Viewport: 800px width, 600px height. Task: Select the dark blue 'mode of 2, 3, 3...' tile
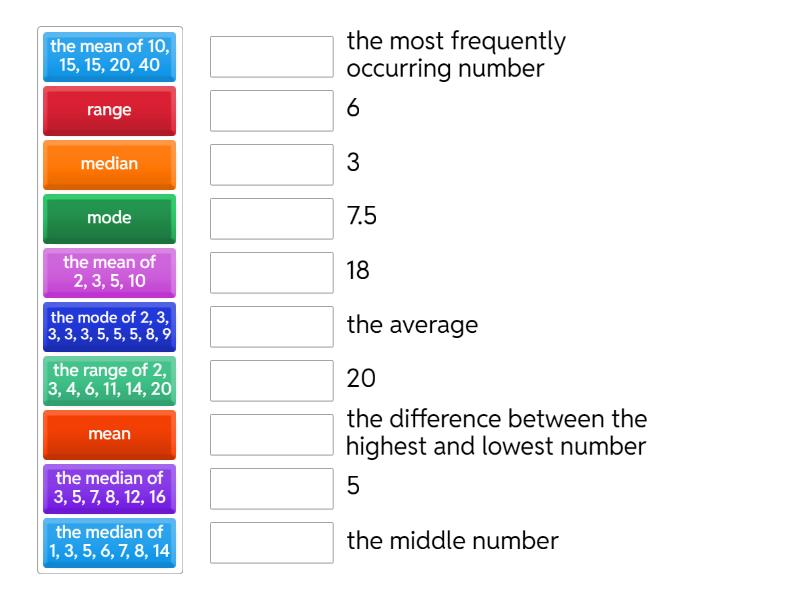click(110, 326)
